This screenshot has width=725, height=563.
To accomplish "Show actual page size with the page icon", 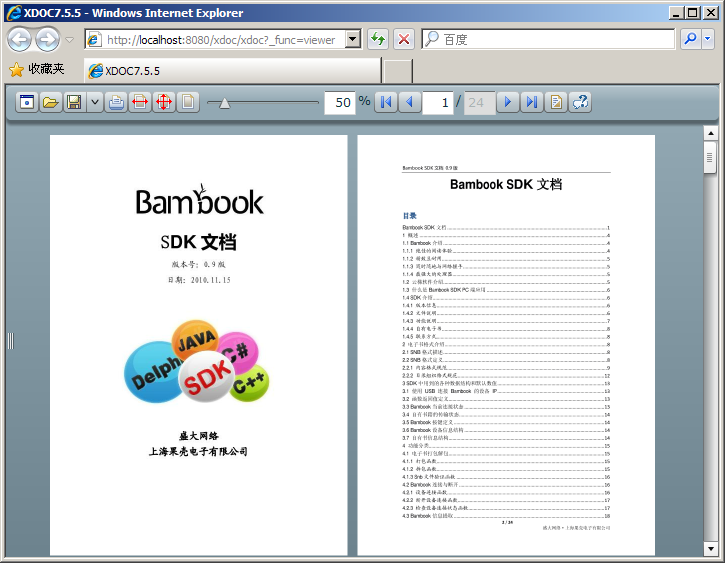I will point(188,102).
